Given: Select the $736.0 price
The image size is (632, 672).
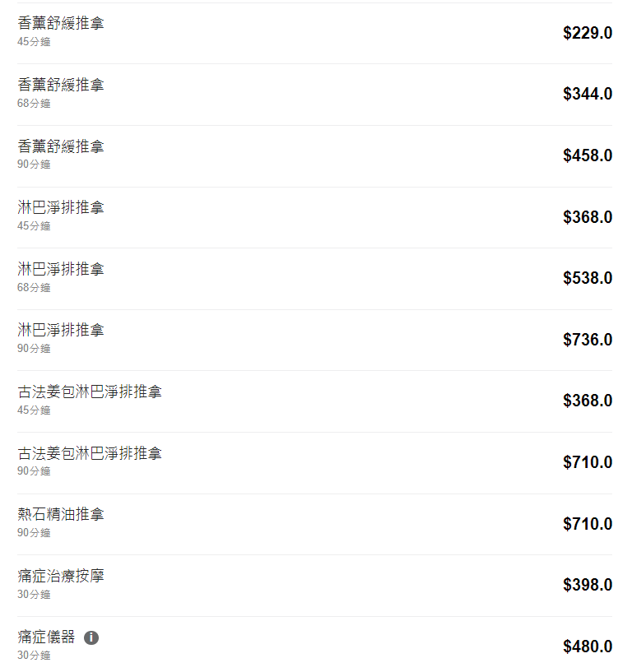Looking at the screenshot, I should point(588,340).
